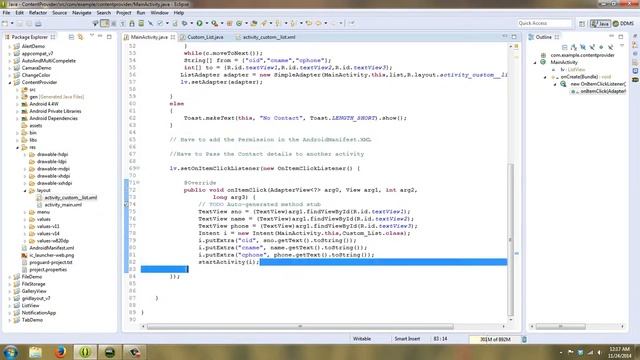Toggle Sort alphabetically in Outline toolbar
Screen dimensions: 640x360
[574, 47]
